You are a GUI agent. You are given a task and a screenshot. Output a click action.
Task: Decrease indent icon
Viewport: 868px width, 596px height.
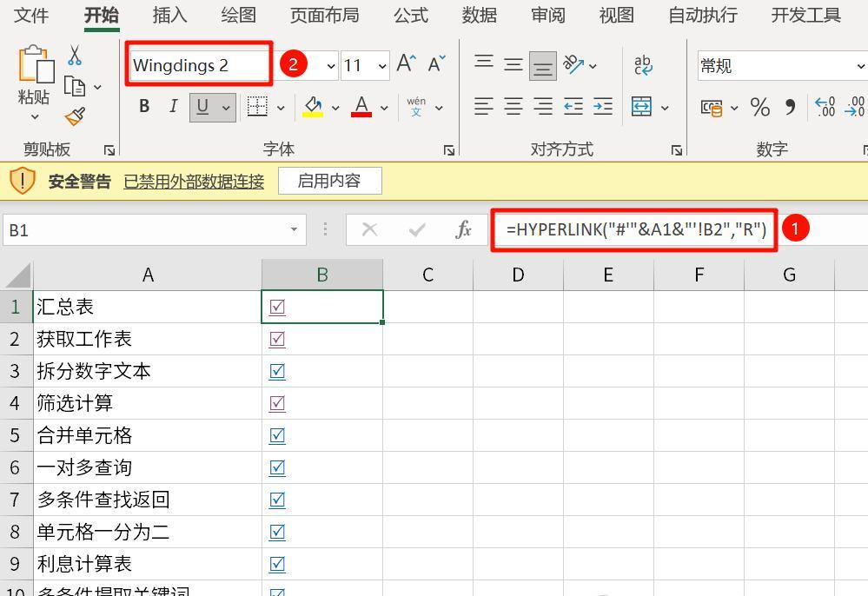click(x=573, y=106)
